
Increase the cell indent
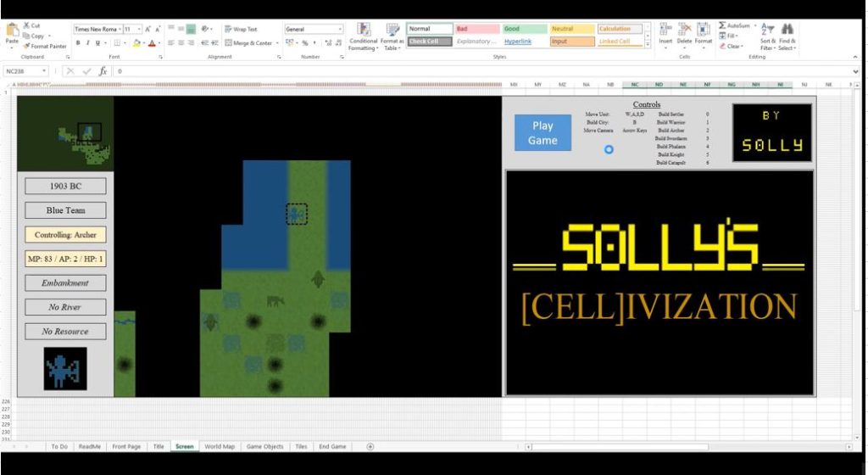[x=214, y=43]
